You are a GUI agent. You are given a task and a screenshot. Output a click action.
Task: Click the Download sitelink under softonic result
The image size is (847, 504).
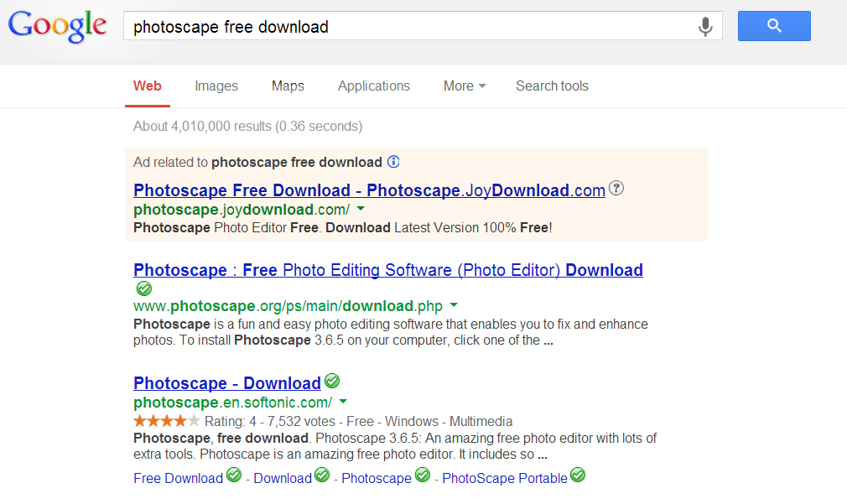[x=283, y=478]
